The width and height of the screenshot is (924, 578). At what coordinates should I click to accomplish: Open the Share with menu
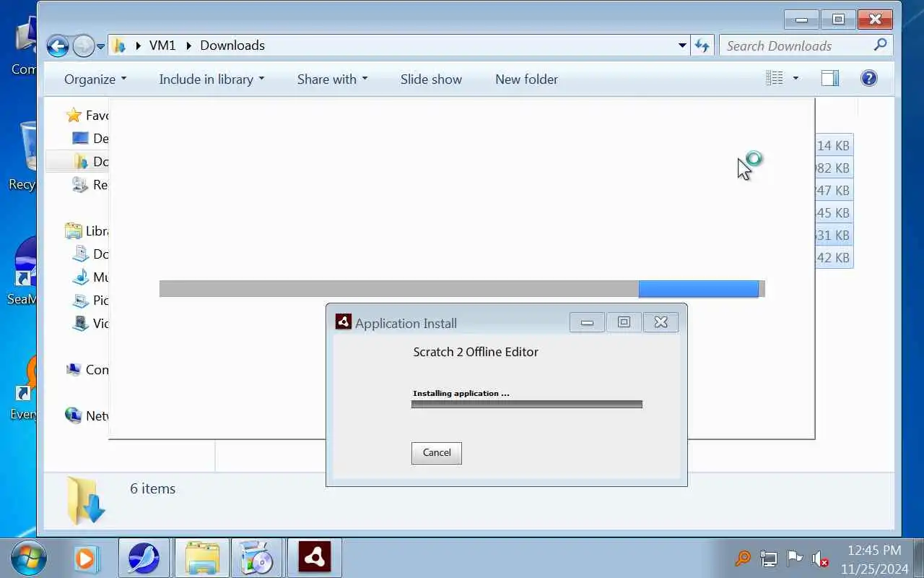332,79
